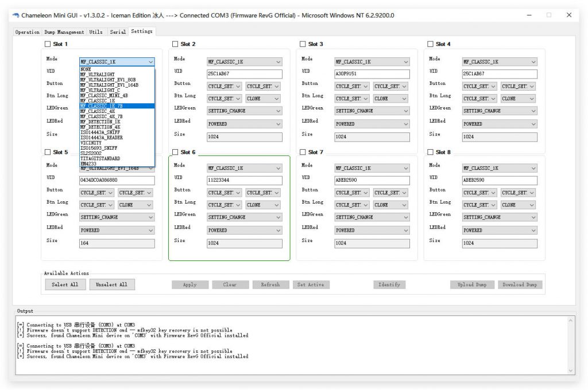Viewport: 588px width, 390px height.
Task: Open the Slot 6 Btn Long CLONE dropdown
Action: tap(262, 205)
